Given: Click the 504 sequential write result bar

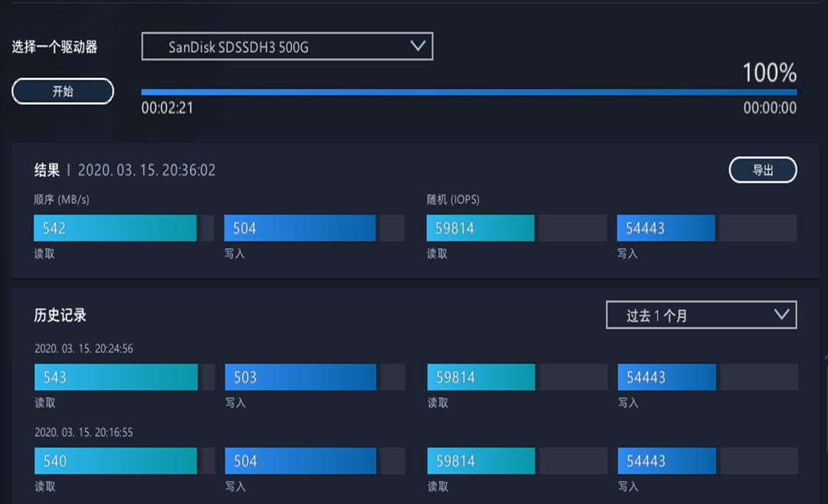Looking at the screenshot, I should click(x=299, y=228).
